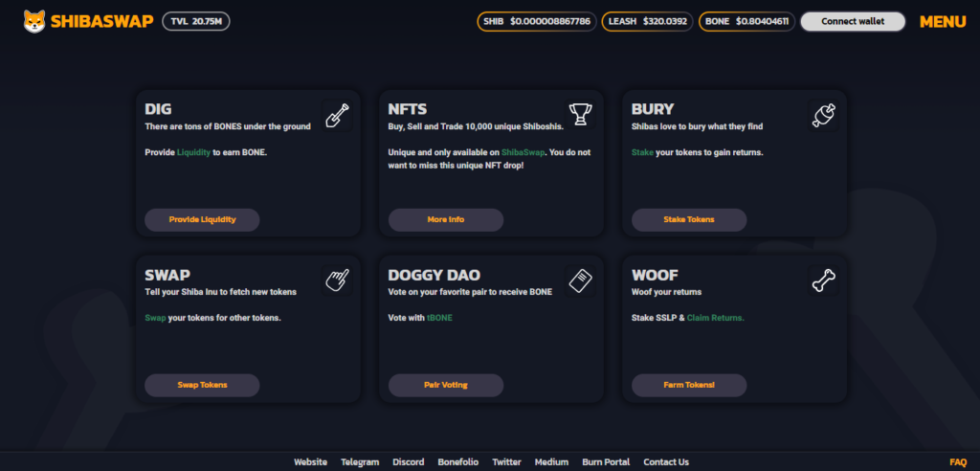Click the Shiba dog logo icon
The width and height of the screenshot is (980, 471).
(x=34, y=22)
